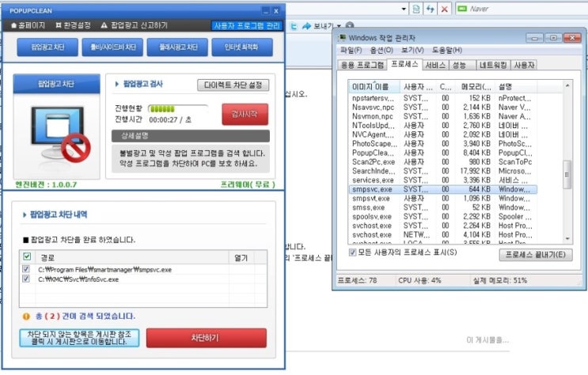Open 옵션(O) menu in Task Manager

[x=381, y=51]
